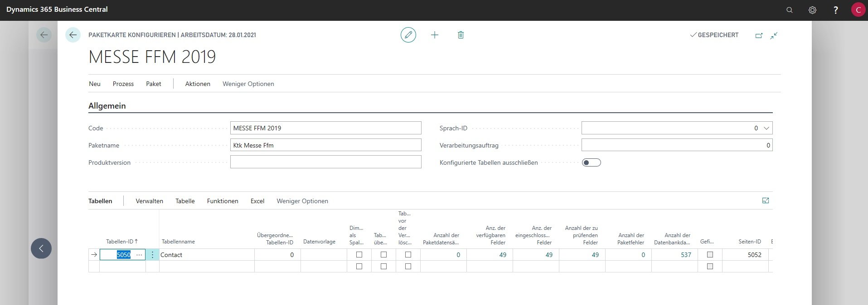Click the Übergeordne... Tabellen-ID cell 0
This screenshot has height=305, width=868.
[277, 255]
